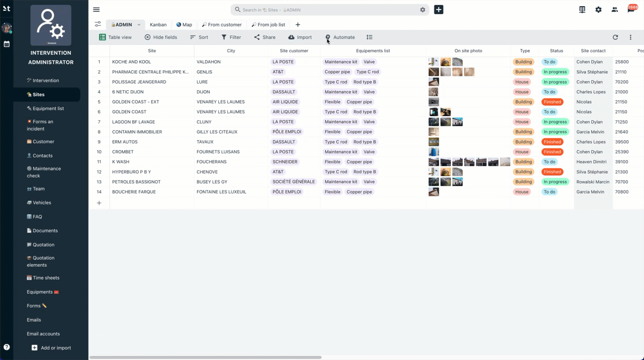The width and height of the screenshot is (644, 360).
Task: Open the settings gear in top bar
Action: pyautogui.click(x=598, y=10)
